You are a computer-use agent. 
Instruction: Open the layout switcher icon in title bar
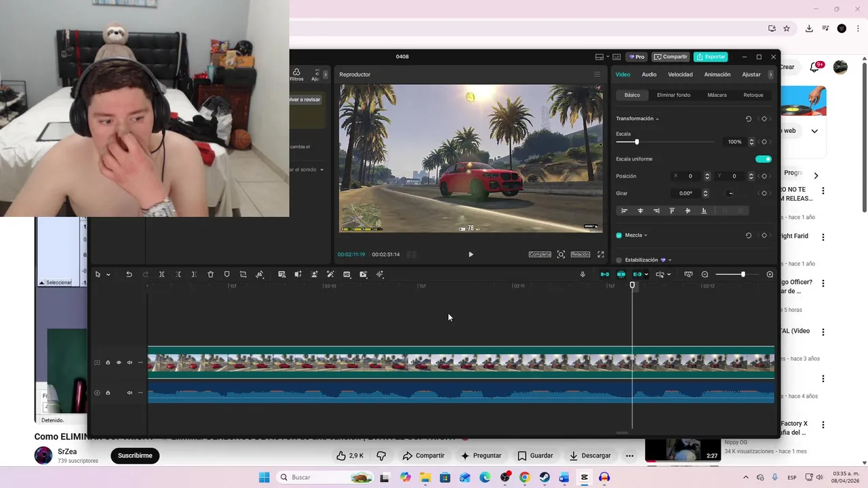[599, 57]
